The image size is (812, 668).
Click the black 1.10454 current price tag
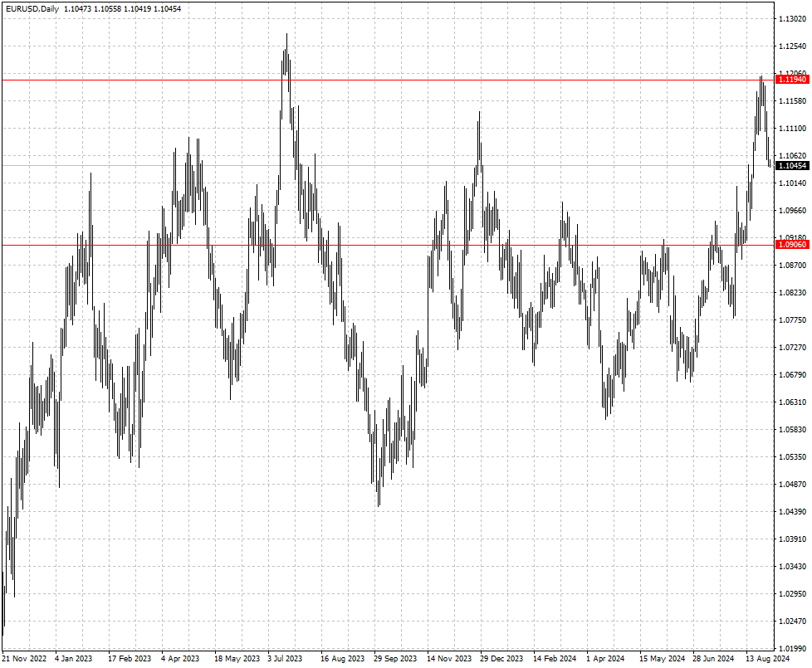(792, 166)
